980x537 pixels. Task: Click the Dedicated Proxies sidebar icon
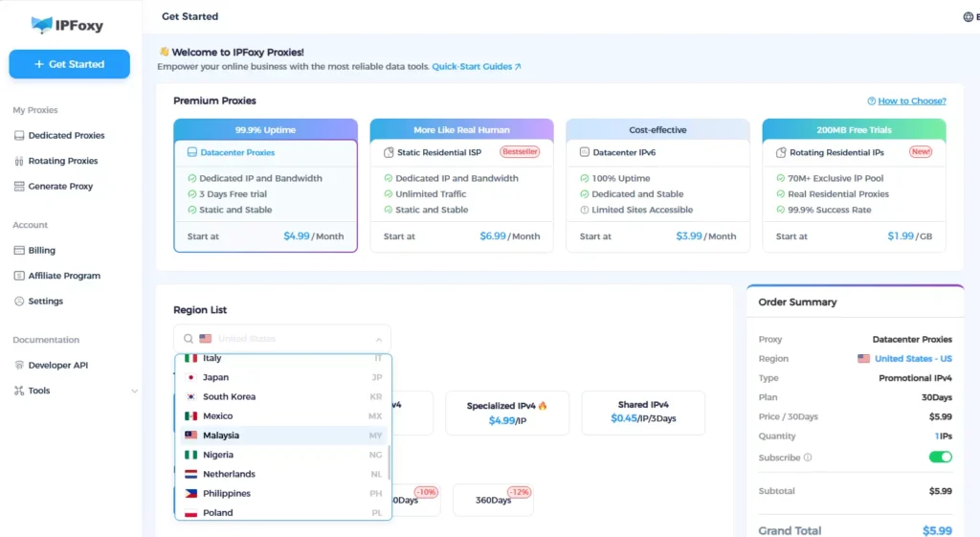19,136
